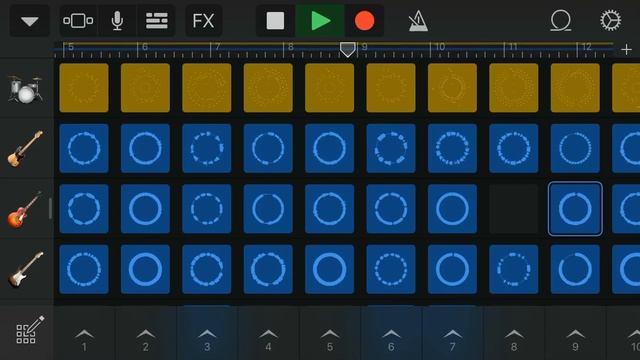Play the drum loop cell in column 4
Screen dimensions: 640x360
click(x=268, y=88)
